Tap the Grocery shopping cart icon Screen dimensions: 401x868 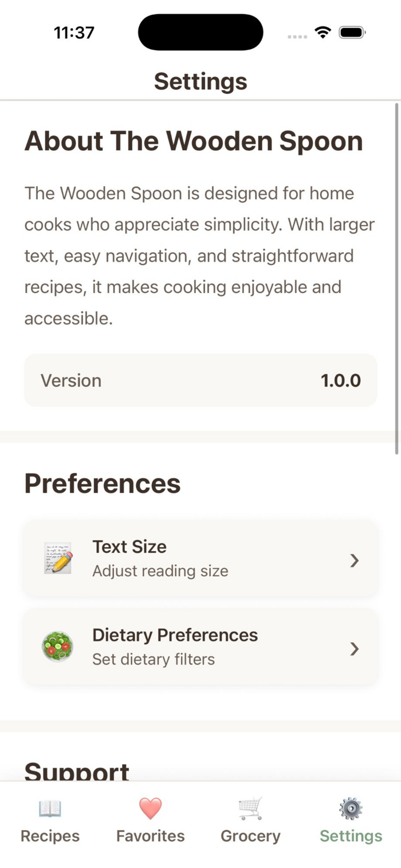tap(250, 808)
